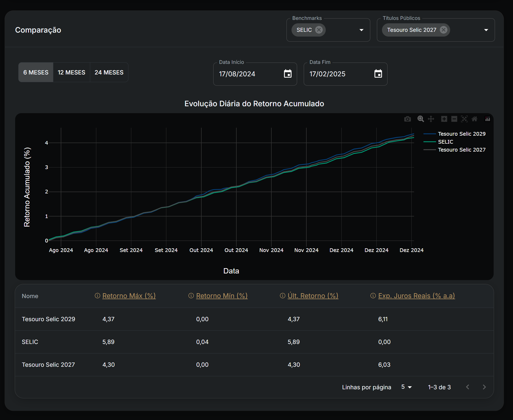Zoom in on the chart
This screenshot has width=513, height=420.
444,119
